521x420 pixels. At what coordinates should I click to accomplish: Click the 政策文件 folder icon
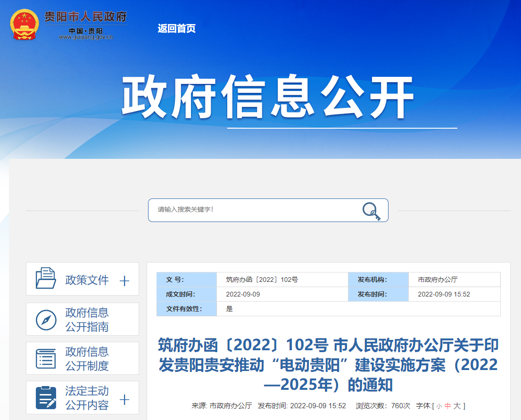46,278
